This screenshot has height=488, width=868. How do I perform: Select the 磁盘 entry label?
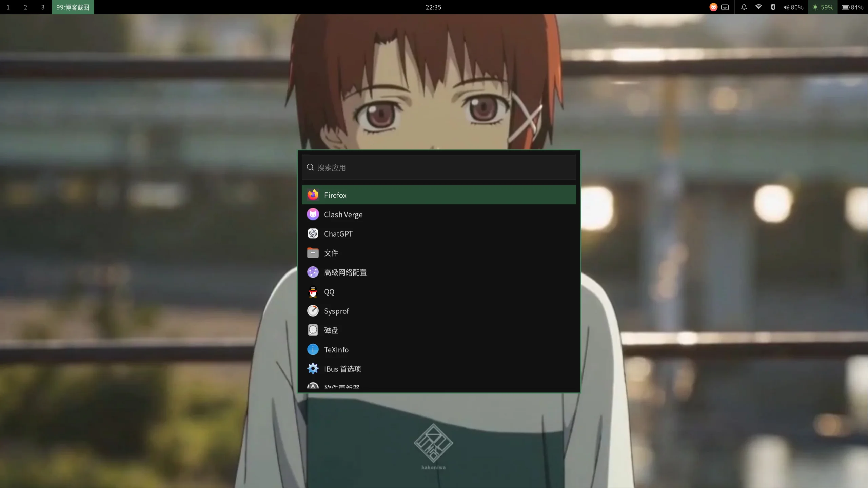coord(331,330)
